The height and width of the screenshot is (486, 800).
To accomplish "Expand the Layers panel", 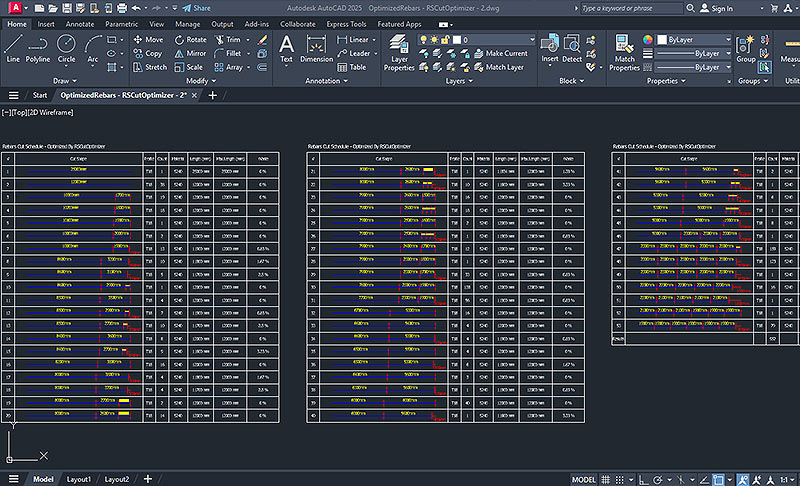I will 459,81.
